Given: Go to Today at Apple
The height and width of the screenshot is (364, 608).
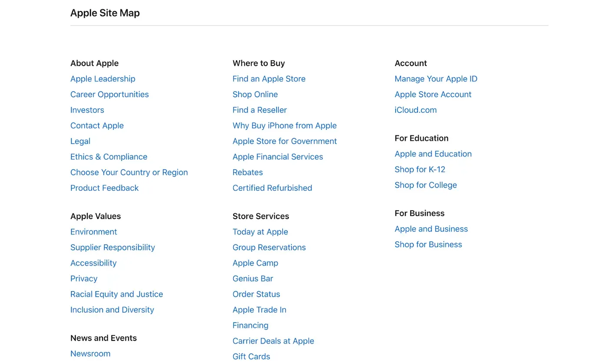Looking at the screenshot, I should click(260, 232).
